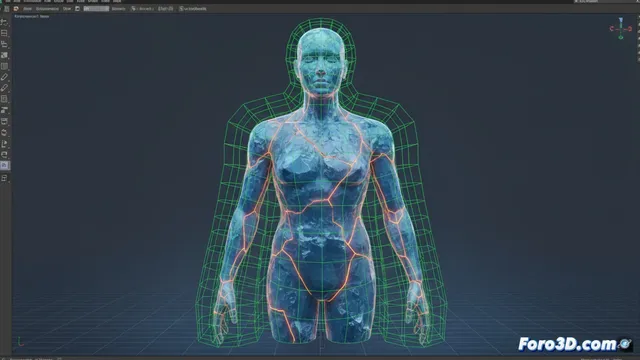This screenshot has width=640, height=360.
Task: Select the triangle-arrow tool below the rotate tool
Action: (x=4, y=144)
